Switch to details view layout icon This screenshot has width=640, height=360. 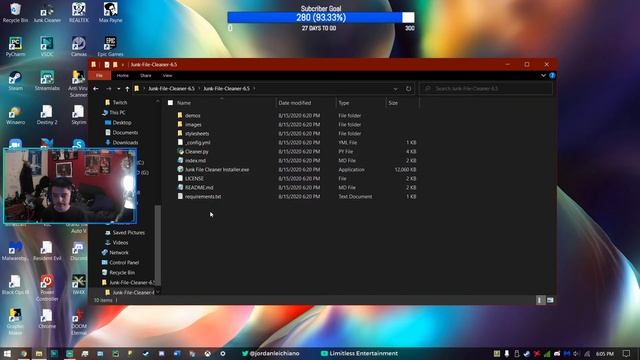click(x=540, y=300)
